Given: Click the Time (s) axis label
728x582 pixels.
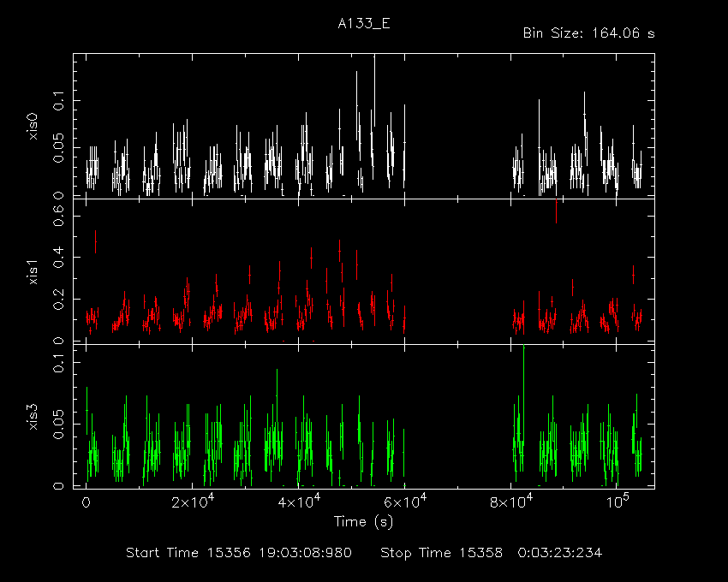Looking at the screenshot, I should (x=363, y=522).
